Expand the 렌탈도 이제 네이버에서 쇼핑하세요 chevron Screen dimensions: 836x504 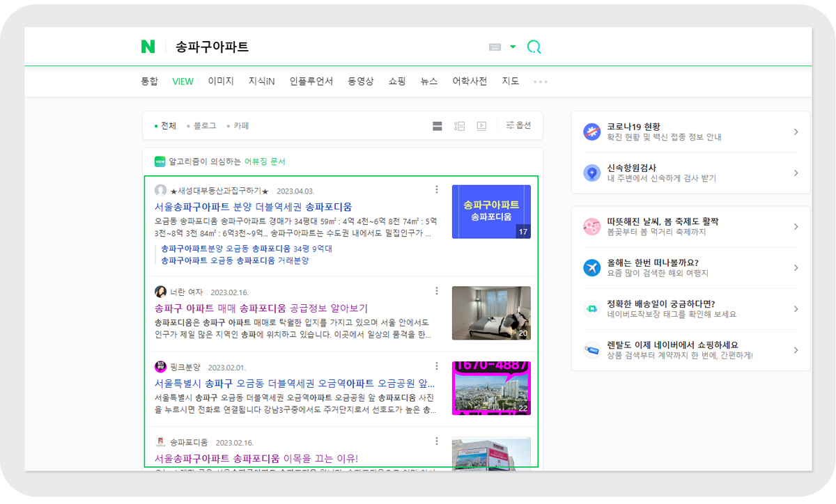pyautogui.click(x=796, y=350)
